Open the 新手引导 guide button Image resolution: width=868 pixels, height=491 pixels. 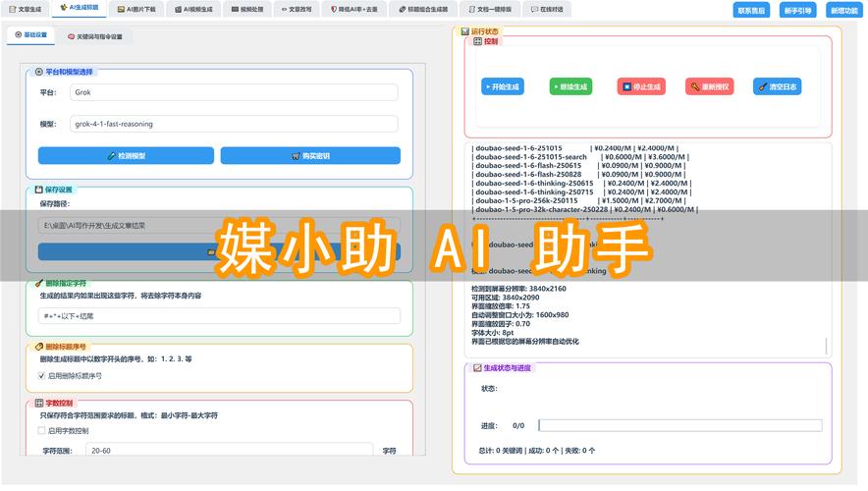[x=797, y=10]
